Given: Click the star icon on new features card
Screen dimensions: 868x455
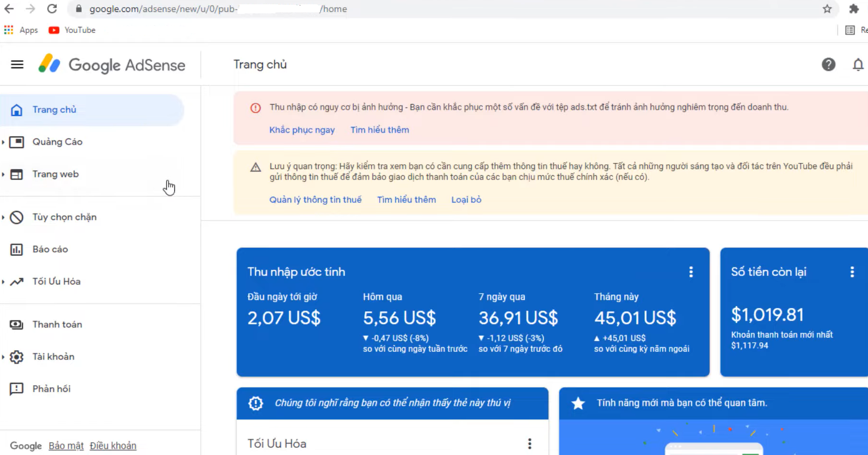Looking at the screenshot, I should tap(578, 403).
